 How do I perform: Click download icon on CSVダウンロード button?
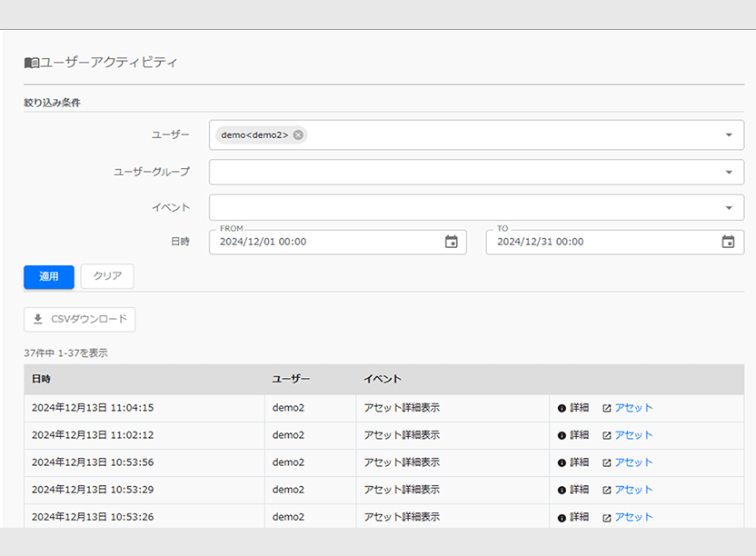[38, 319]
